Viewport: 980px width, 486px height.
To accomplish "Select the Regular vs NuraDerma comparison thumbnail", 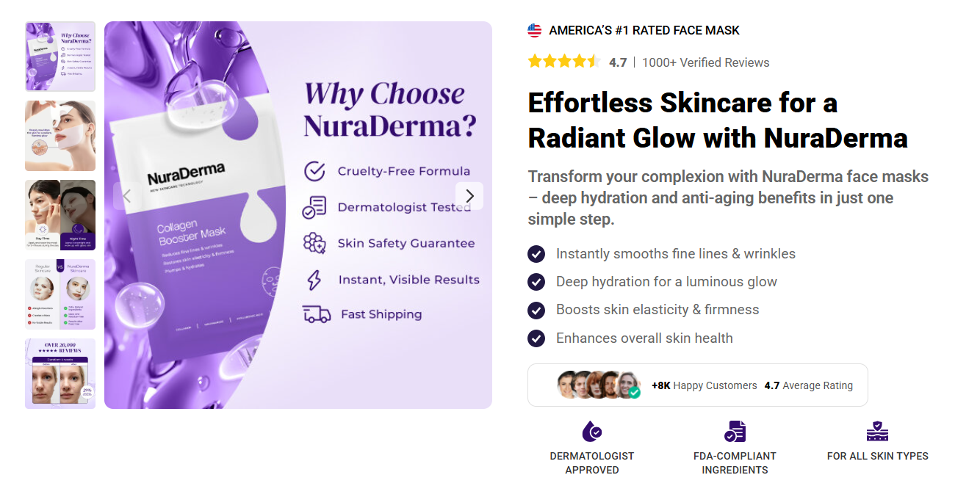I will click(60, 294).
